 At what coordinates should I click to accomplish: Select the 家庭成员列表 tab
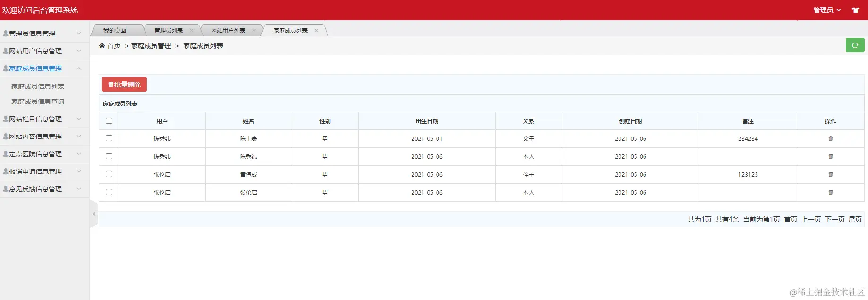tap(291, 31)
